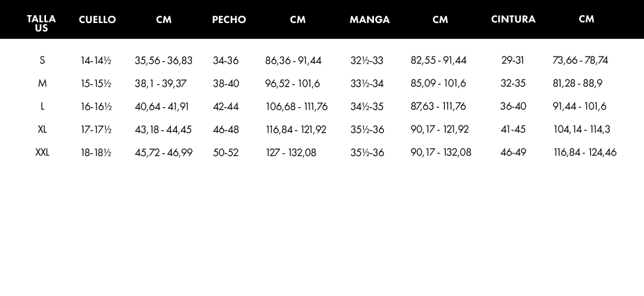Click the PECHO column header
The height and width of the screenshot is (296, 644).
(229, 20)
